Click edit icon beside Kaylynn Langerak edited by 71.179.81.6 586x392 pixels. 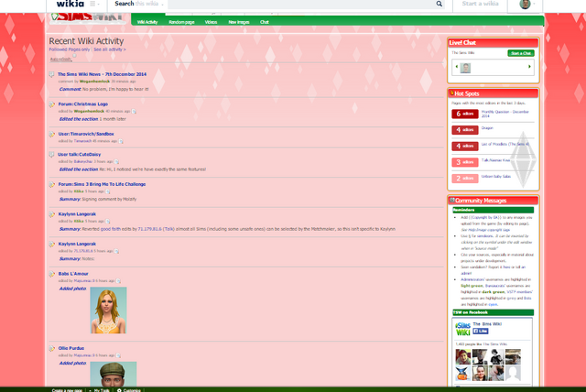coord(52,244)
